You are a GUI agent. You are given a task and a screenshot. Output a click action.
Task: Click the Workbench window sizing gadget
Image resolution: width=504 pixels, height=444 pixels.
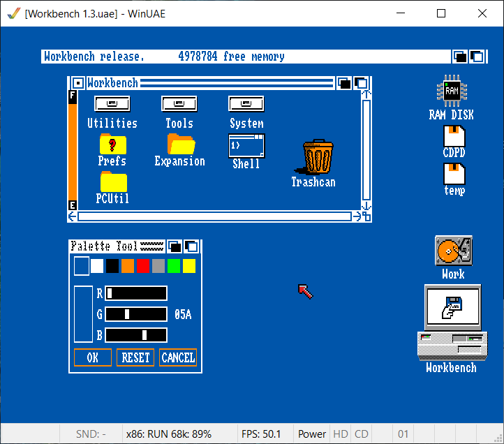point(366,216)
